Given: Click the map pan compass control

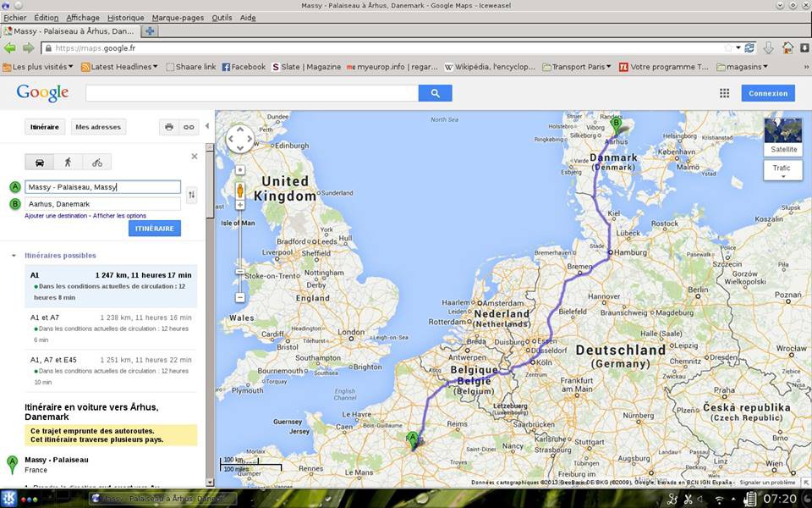Looking at the screenshot, I should pyautogui.click(x=239, y=139).
